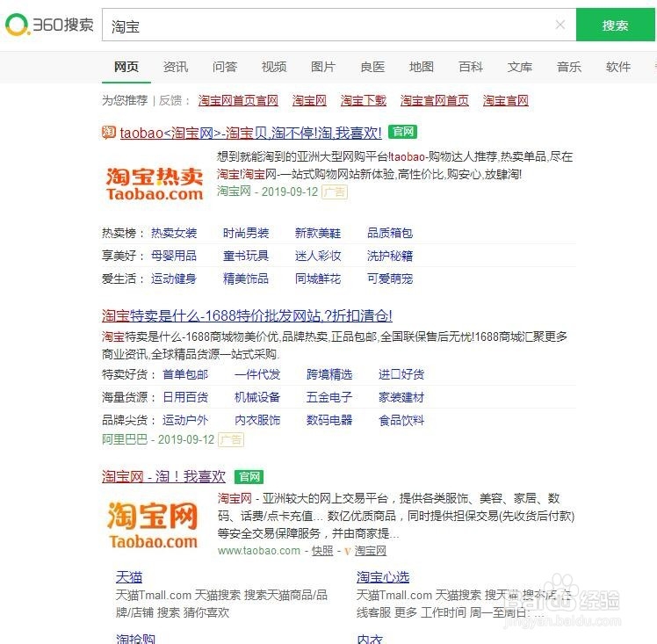
Task: Open 淘宝特卖是什么-1688特价批发网站 result
Action: click(247, 315)
